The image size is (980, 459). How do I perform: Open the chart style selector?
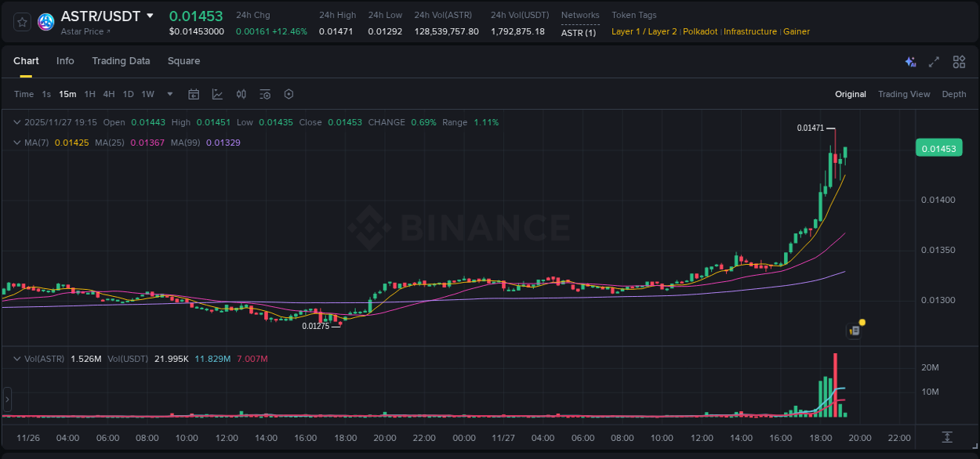tap(216, 93)
